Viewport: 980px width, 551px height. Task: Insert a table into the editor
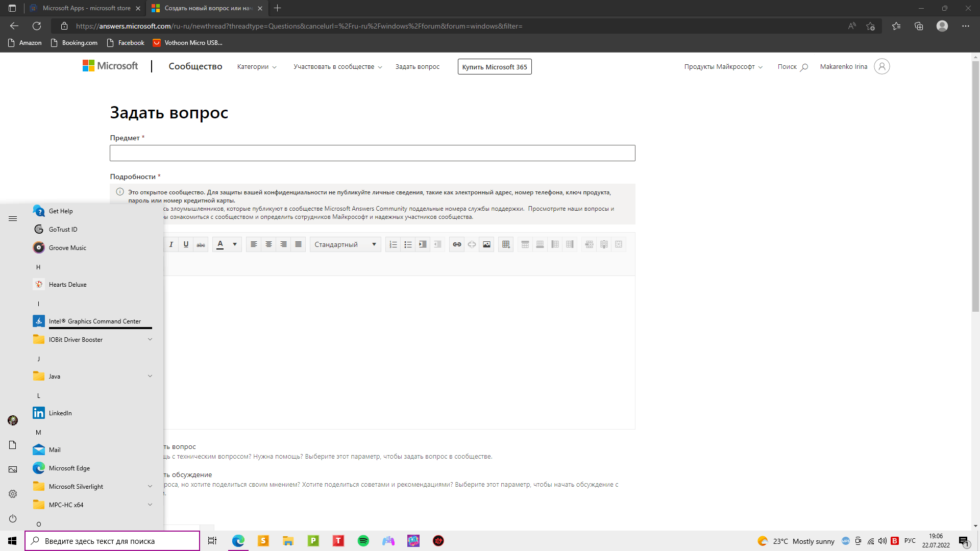(x=506, y=244)
